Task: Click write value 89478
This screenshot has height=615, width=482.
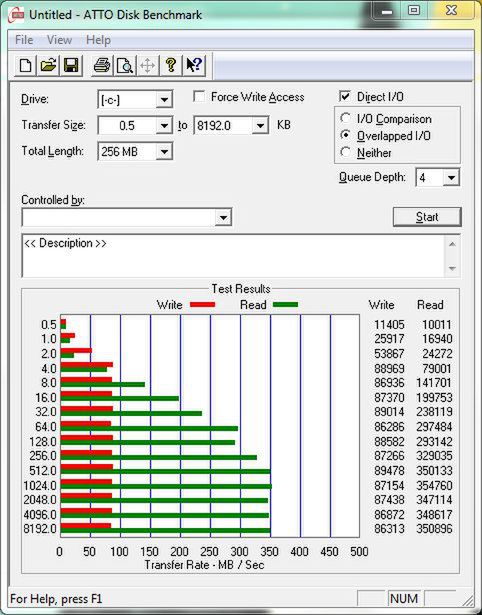Action: click(389, 471)
